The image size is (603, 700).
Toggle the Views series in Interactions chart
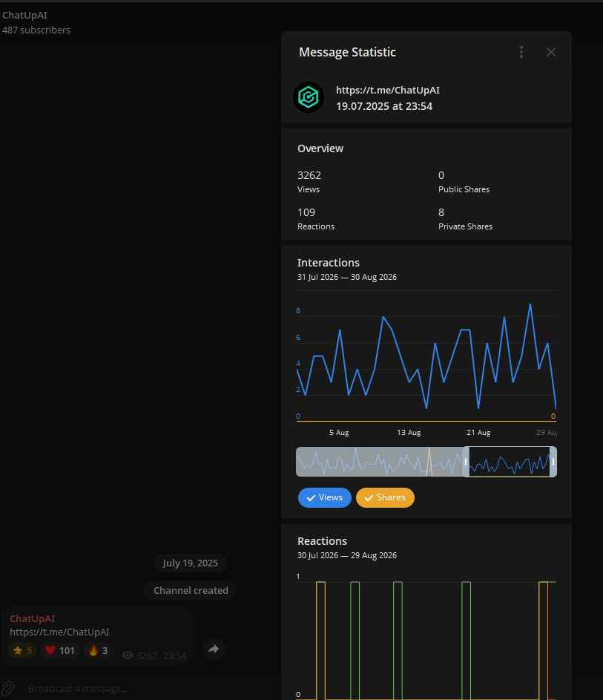pos(325,497)
